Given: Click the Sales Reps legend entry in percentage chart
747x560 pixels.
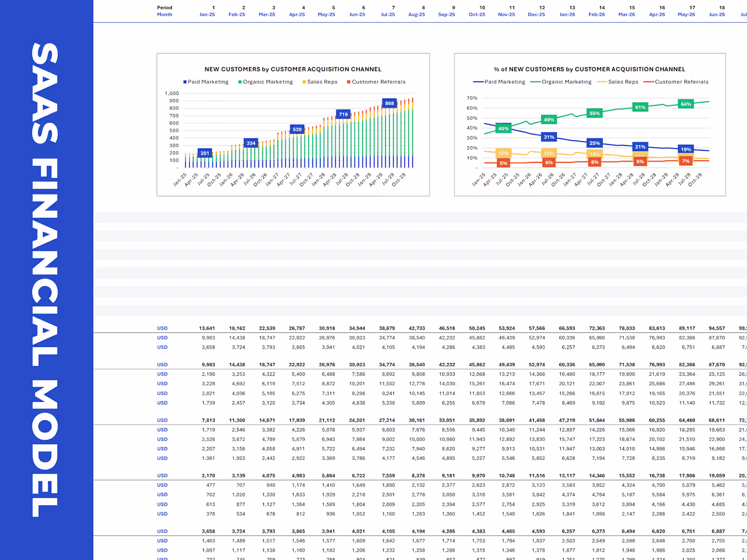Looking at the screenshot, I should [x=618, y=82].
